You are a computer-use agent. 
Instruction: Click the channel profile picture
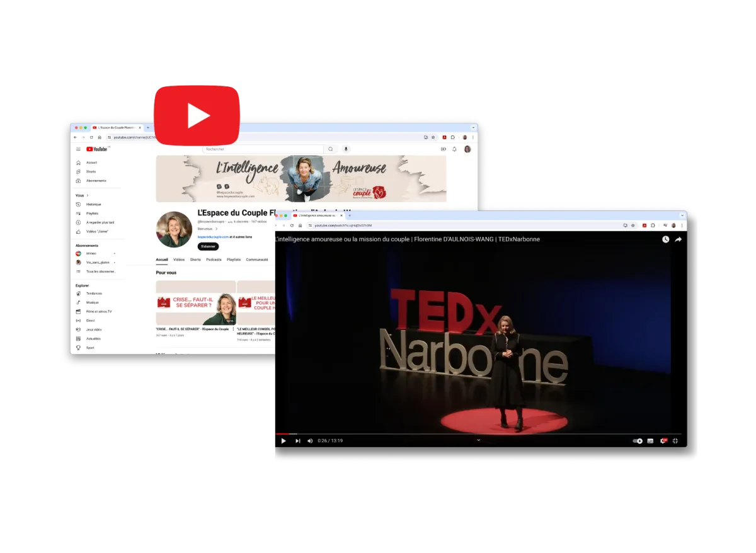tap(174, 229)
